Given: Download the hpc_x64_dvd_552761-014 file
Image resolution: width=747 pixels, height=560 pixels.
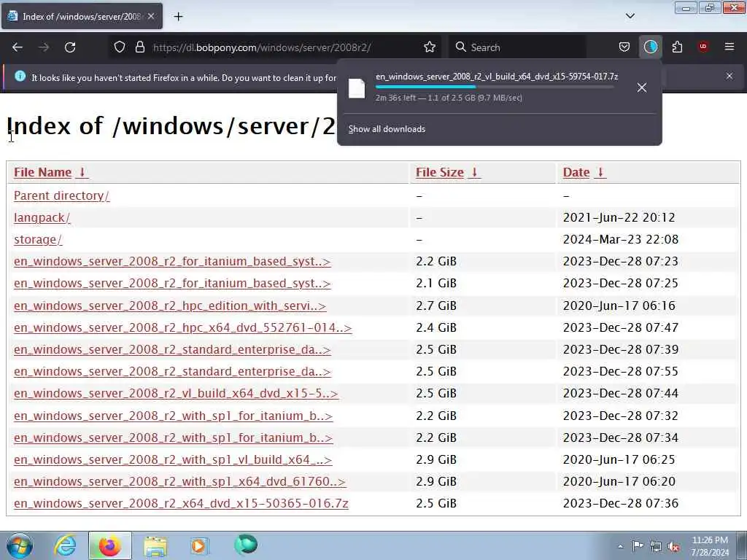Looking at the screenshot, I should click(x=183, y=327).
